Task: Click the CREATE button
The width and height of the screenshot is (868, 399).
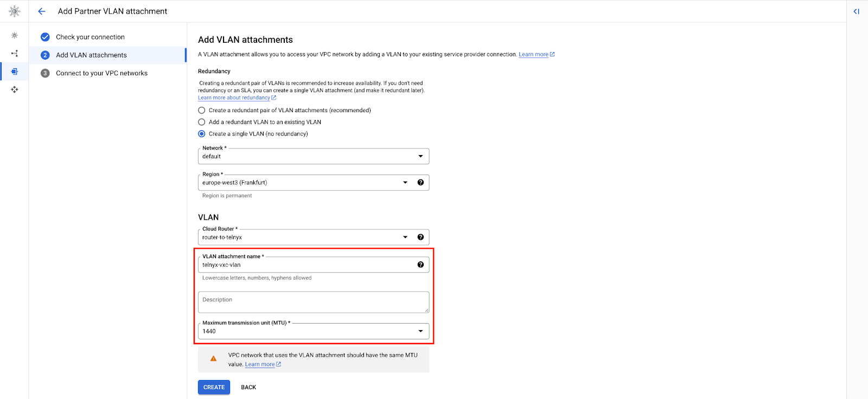Action: point(214,387)
